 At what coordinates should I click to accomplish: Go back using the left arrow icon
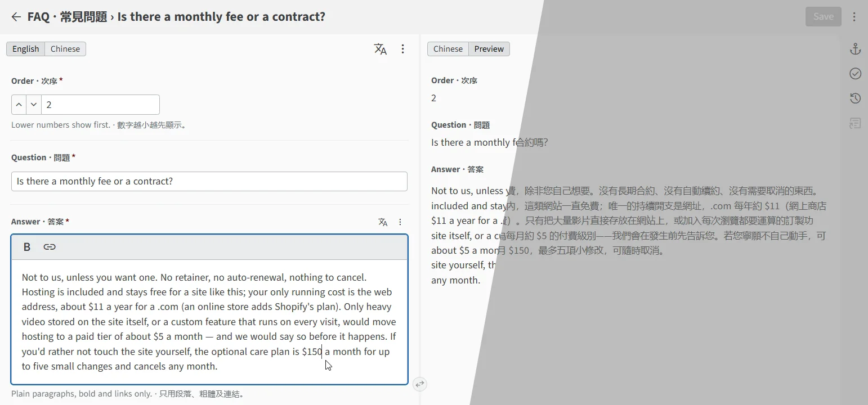point(16,17)
